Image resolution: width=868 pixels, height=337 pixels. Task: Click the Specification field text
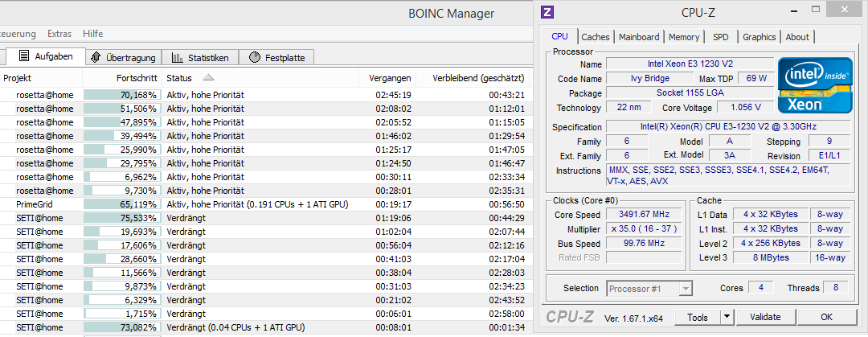(728, 127)
